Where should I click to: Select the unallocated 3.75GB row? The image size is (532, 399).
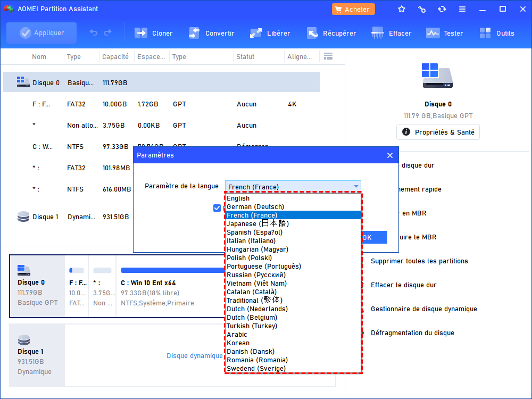click(x=162, y=125)
